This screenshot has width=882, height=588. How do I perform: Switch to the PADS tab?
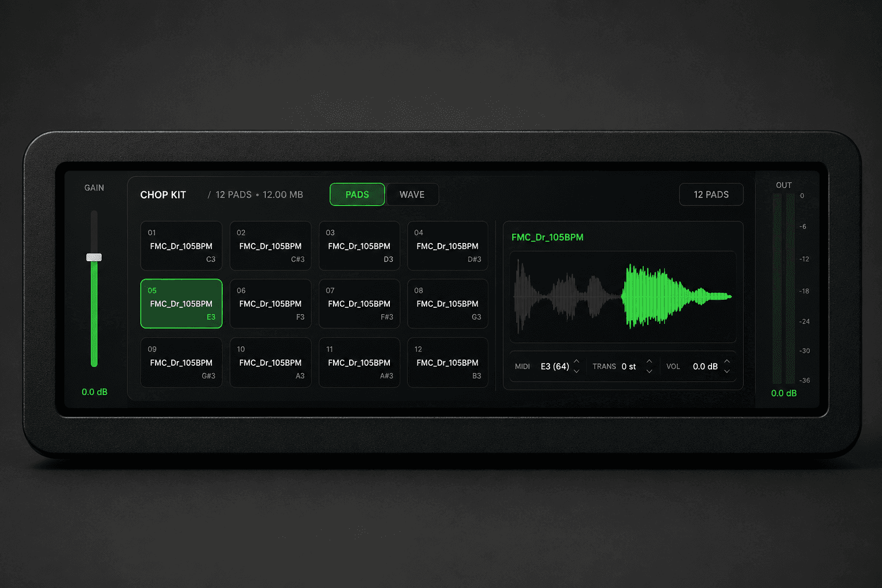point(357,195)
